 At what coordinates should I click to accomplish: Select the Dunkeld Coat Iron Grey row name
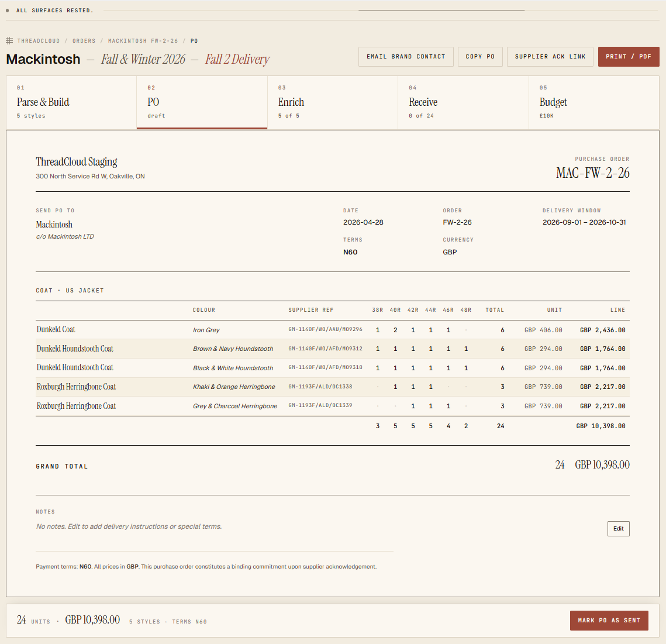(56, 329)
